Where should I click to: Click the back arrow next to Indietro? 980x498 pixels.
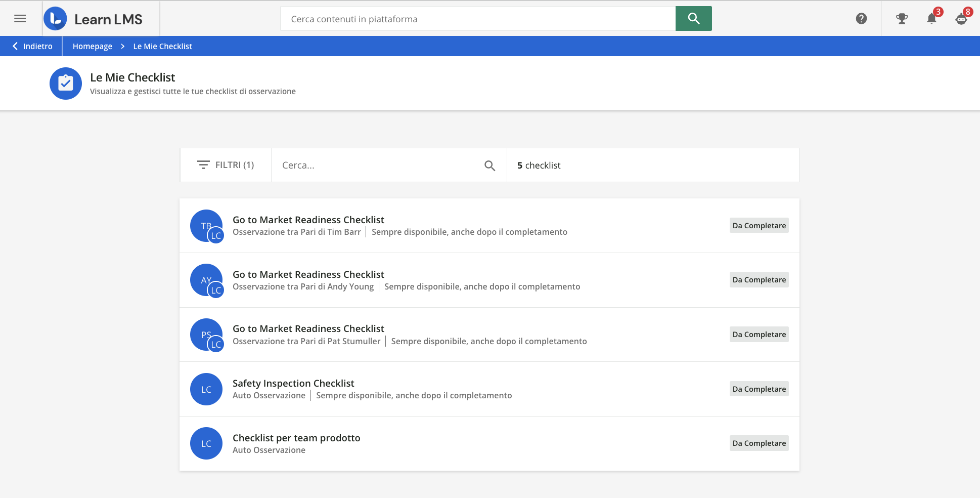[x=15, y=46]
